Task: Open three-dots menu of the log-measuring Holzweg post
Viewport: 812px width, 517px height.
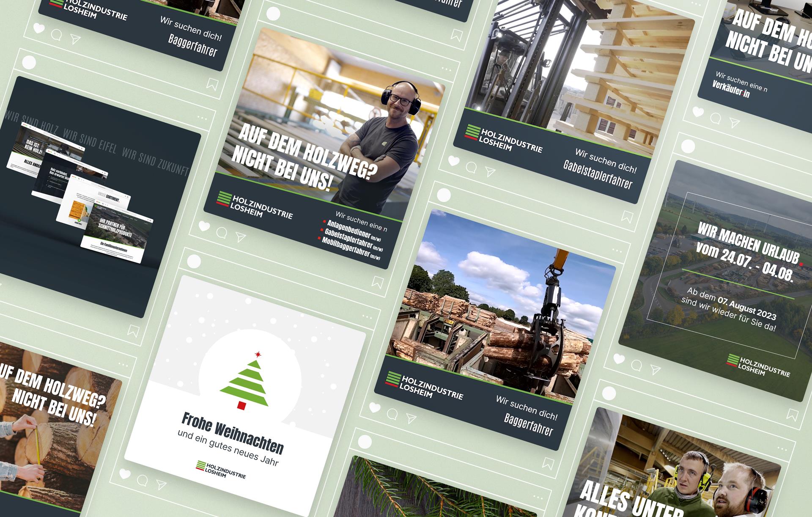Action: [123, 364]
